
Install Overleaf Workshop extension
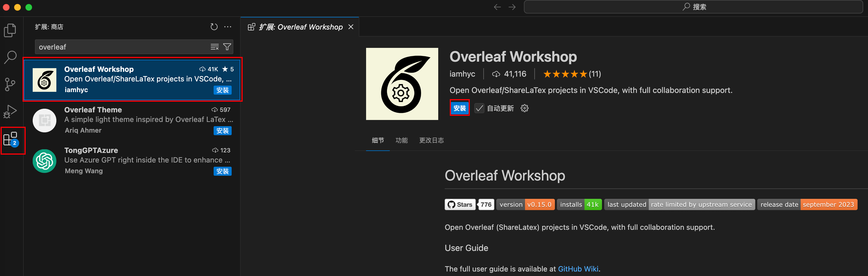coord(460,108)
